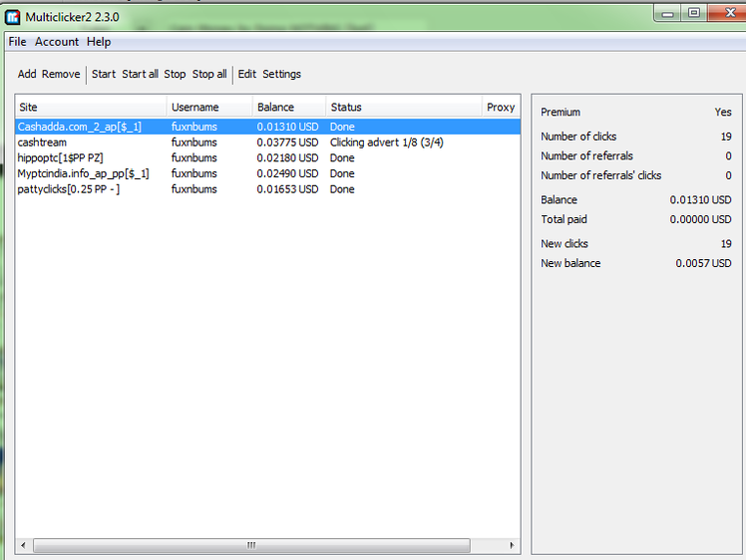The height and width of the screenshot is (560, 746).
Task: Click the Edit toolbar button
Action: coord(247,74)
